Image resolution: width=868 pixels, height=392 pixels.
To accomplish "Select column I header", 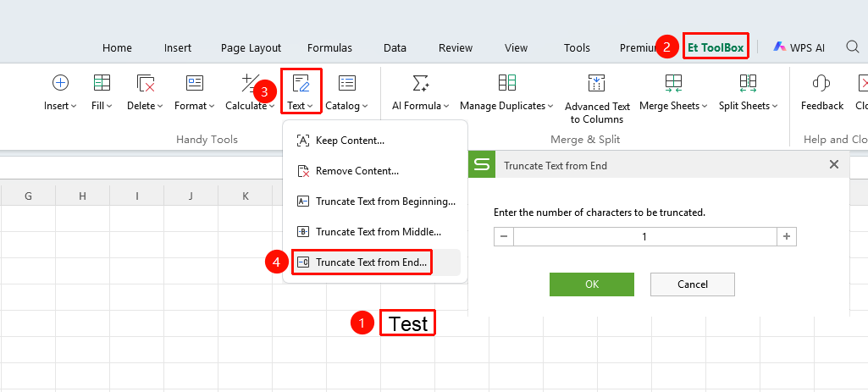I will [136, 196].
